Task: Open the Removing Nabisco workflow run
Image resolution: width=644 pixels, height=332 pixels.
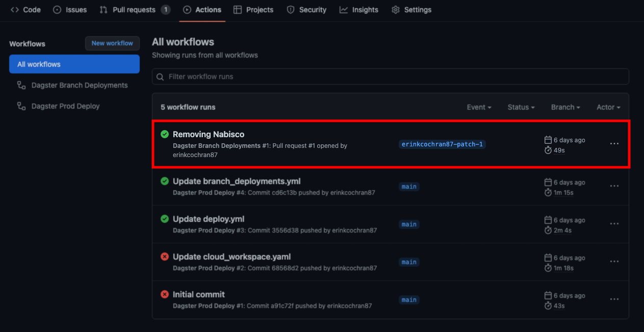Action: (208, 134)
